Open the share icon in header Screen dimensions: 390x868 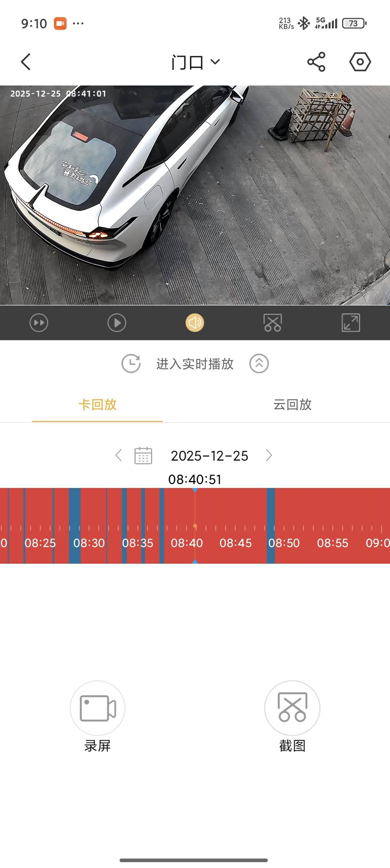tap(316, 62)
